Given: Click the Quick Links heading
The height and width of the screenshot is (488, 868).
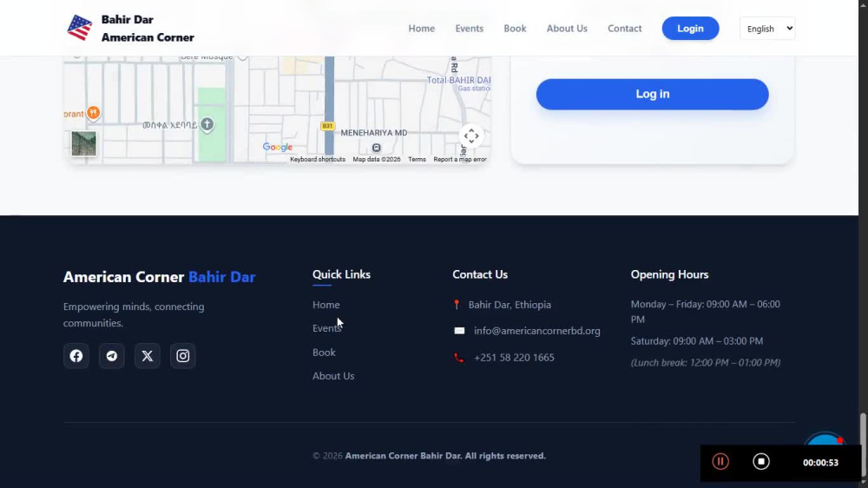Looking at the screenshot, I should pos(341,274).
